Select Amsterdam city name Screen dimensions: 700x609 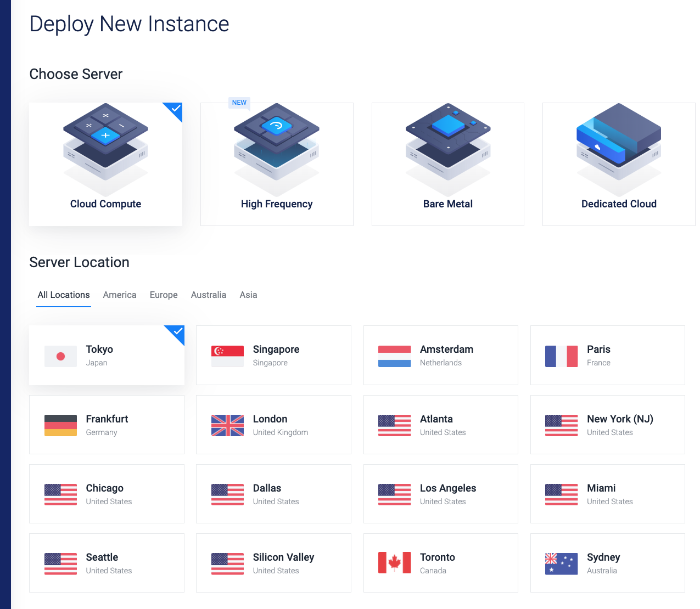click(446, 349)
